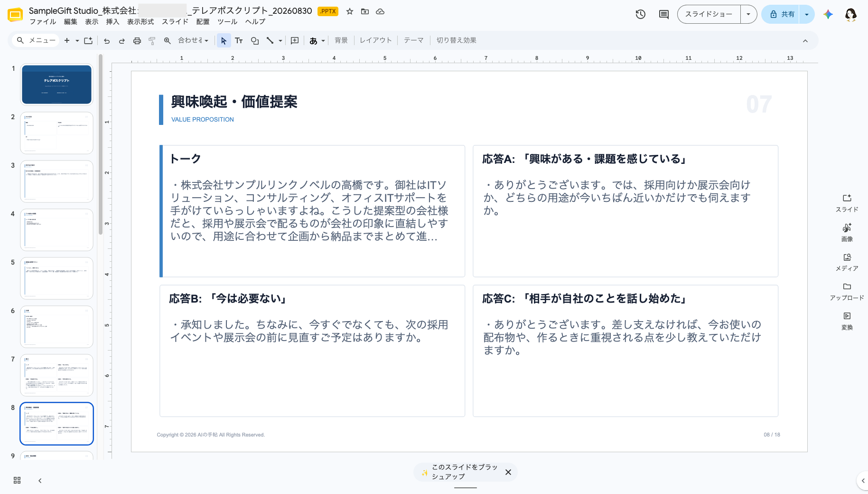Viewport: 868px width, 494px height.
Task: Open grid view of slides
Action: pos(17,480)
